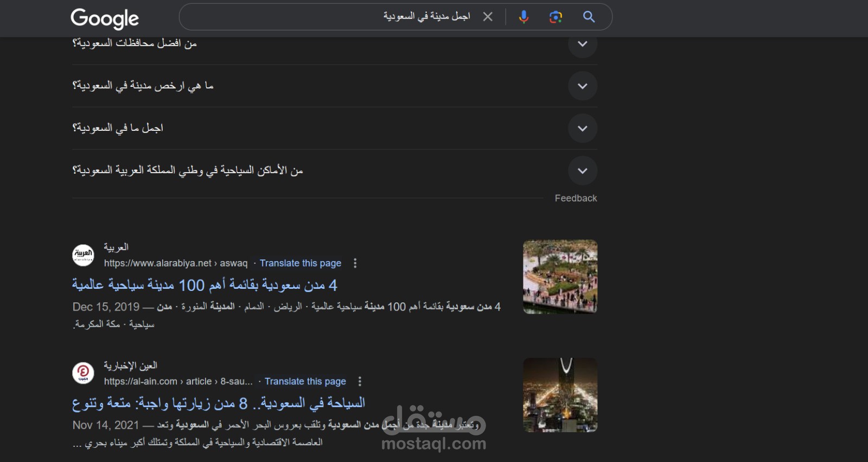Click question text 'اجمل ما في السعودية؟'

(118, 128)
